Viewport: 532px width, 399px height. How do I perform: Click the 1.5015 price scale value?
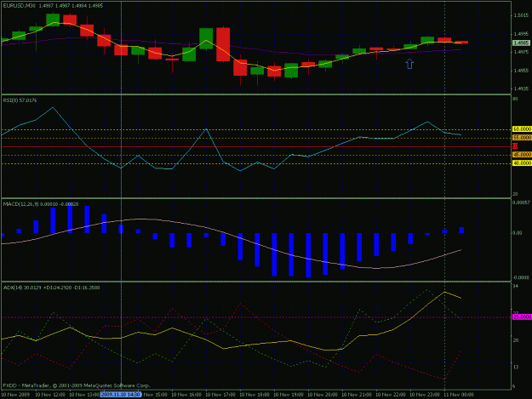pyautogui.click(x=521, y=15)
